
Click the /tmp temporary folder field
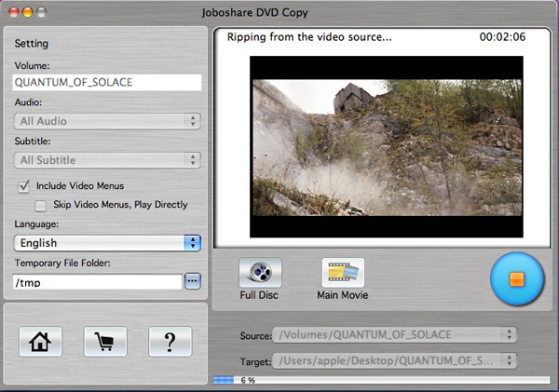[x=97, y=282]
